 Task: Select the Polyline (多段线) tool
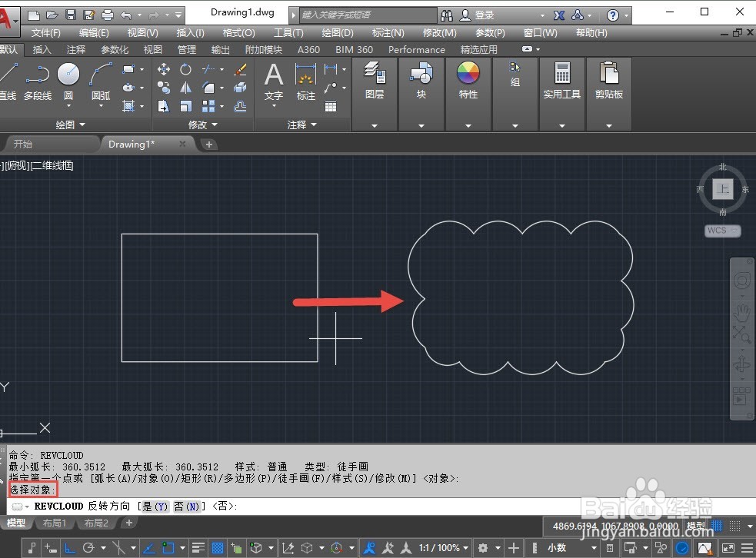(38, 81)
